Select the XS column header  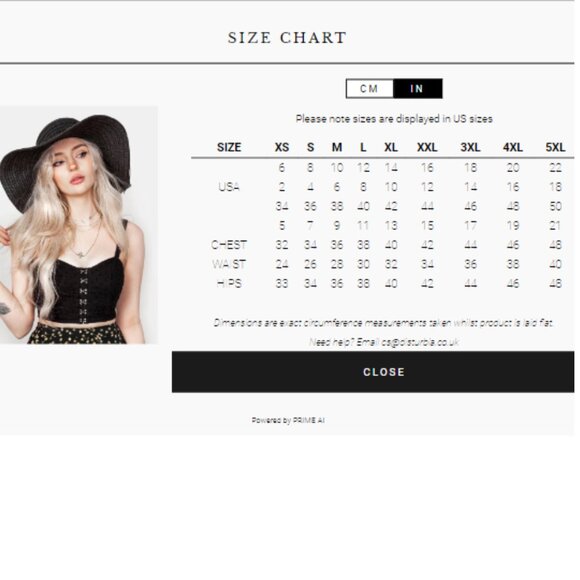[282, 147]
